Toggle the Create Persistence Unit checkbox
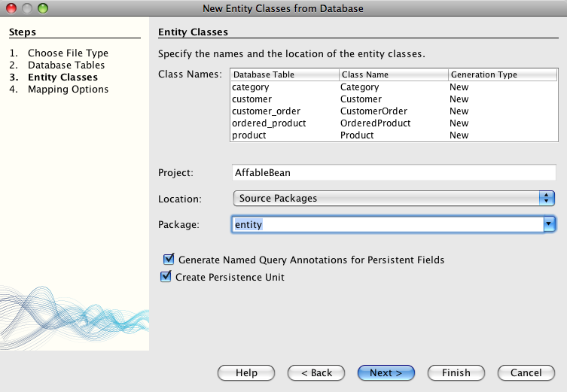Image resolution: width=567 pixels, height=392 pixels. (x=166, y=277)
